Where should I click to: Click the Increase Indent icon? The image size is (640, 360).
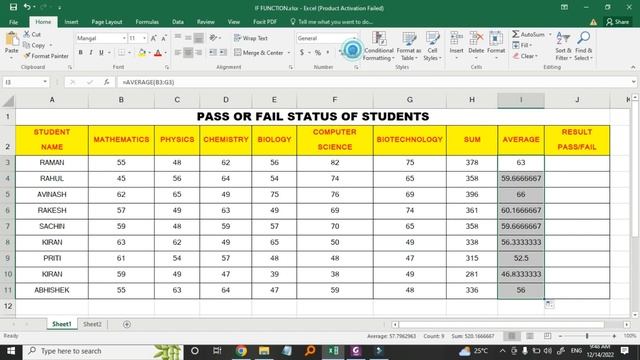[223, 53]
